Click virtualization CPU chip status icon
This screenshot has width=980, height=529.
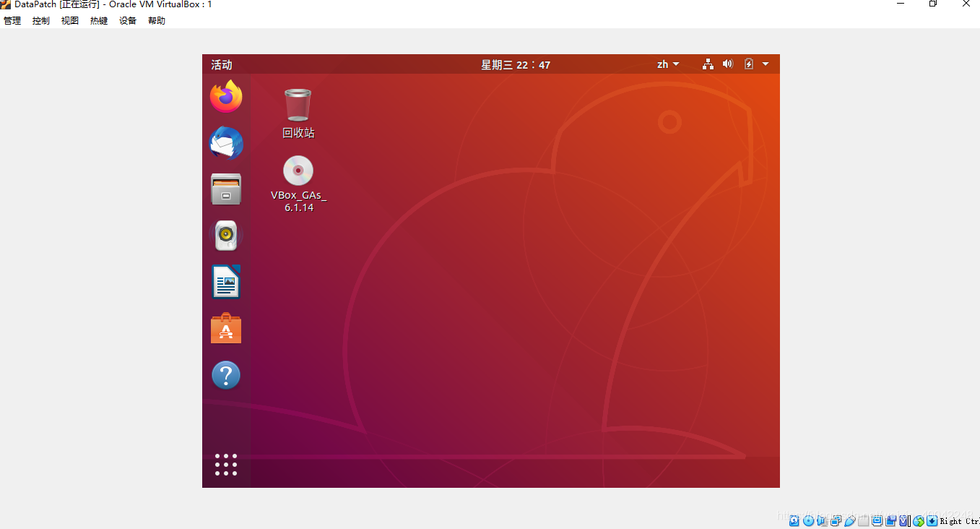(903, 520)
